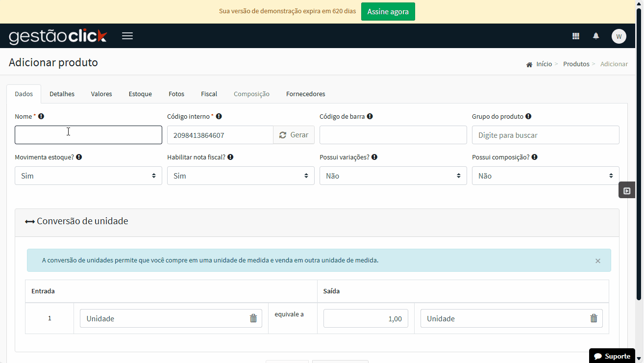Click the home icon in breadcrumb
This screenshot has width=644, height=363.
[529, 64]
